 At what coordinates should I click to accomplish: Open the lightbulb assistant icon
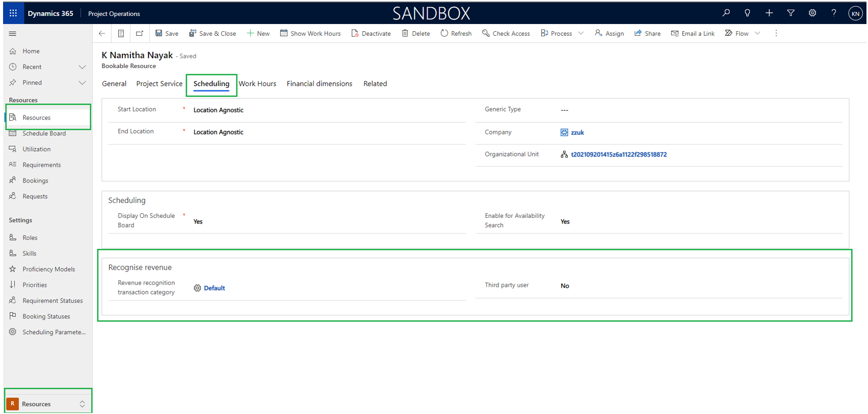747,13
